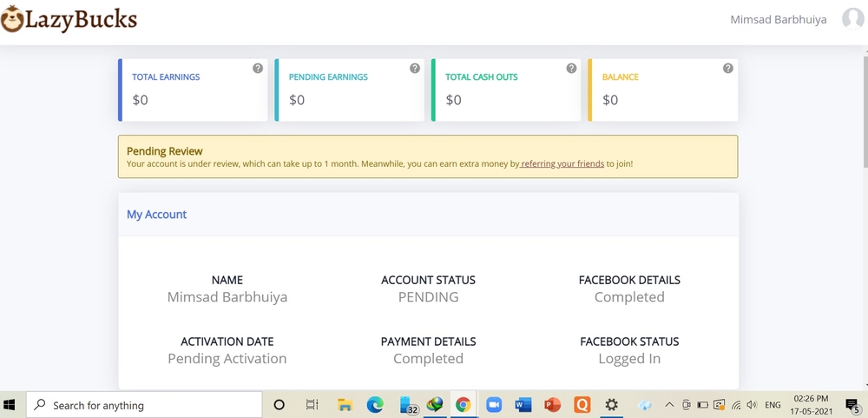Open the referring your friends link
The image size is (868, 418).
point(562,163)
